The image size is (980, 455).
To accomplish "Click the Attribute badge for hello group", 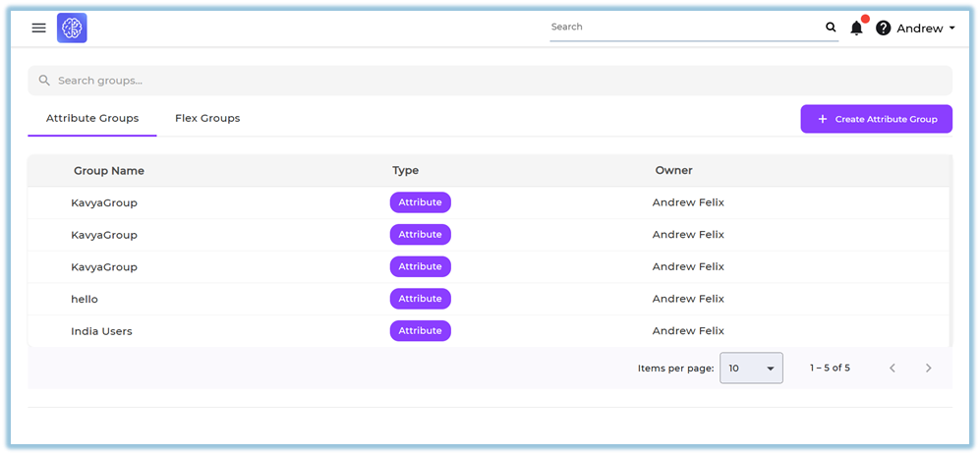I will (420, 299).
